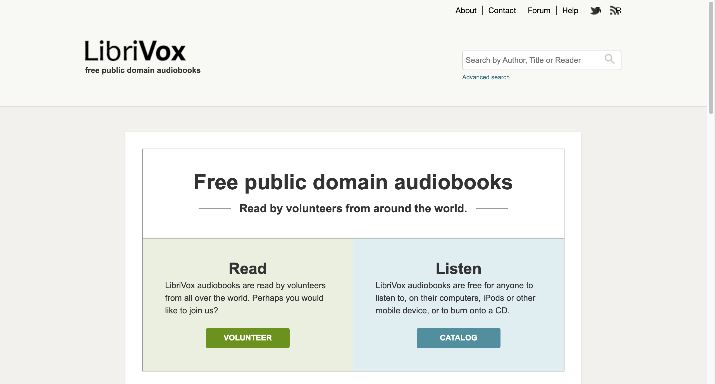The width and height of the screenshot is (715, 384).
Task: Open the Advanced search link
Action: click(486, 77)
